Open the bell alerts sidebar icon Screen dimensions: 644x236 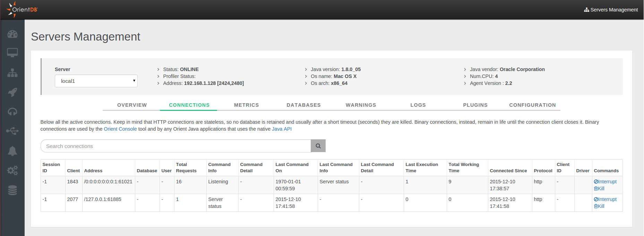point(12,151)
